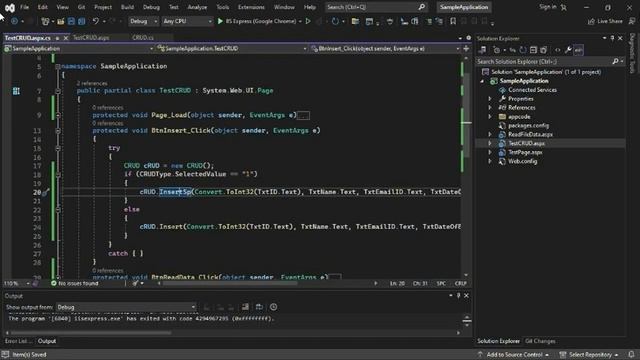Click the Start Without Debugging outline play icon
This screenshot has width=640, height=360.
pos(308,21)
